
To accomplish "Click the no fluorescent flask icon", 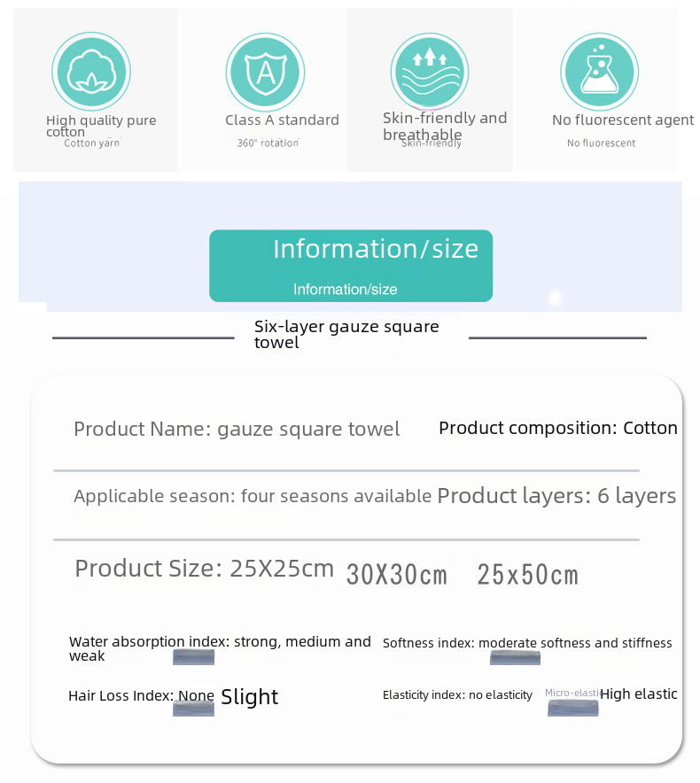I will (599, 72).
